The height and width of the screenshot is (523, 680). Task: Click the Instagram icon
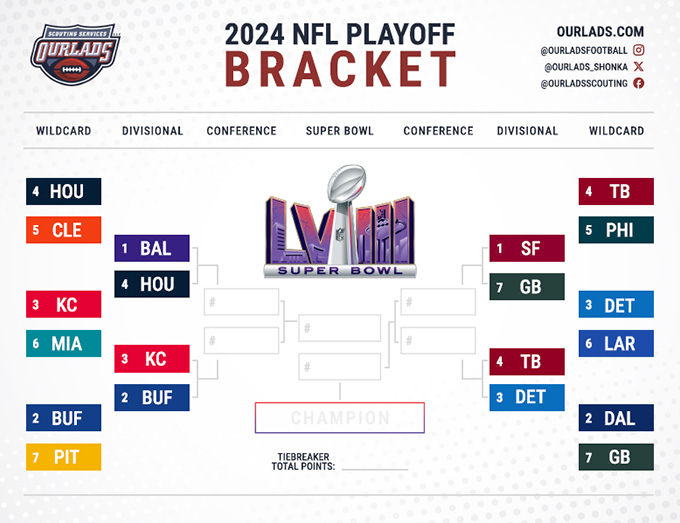639,49
